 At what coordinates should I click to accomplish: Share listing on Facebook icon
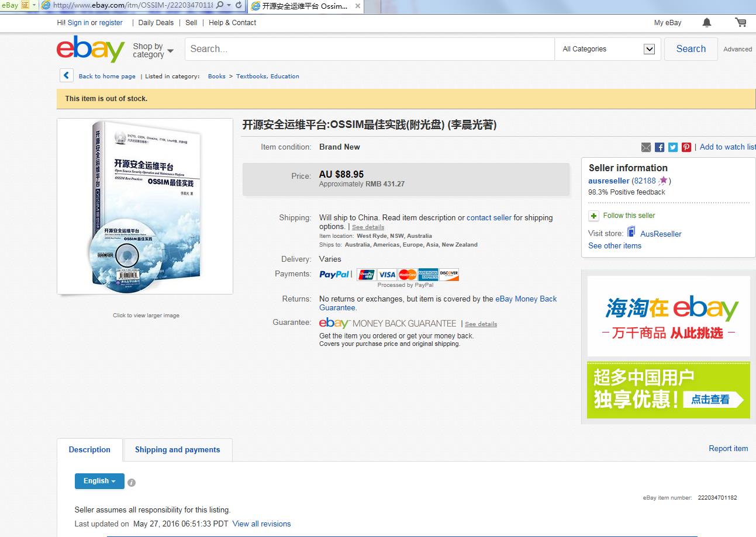click(660, 147)
